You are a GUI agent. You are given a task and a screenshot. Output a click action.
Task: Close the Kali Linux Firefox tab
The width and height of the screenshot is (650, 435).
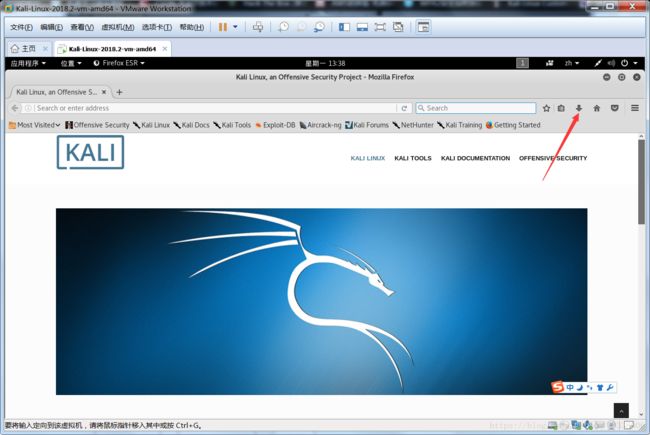pyautogui.click(x=104, y=92)
